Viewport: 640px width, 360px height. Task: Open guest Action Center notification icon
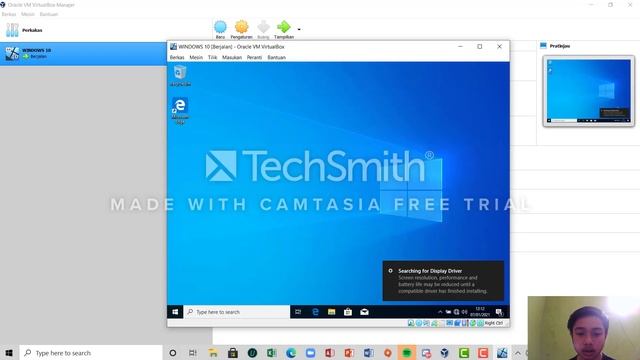tap(499, 312)
